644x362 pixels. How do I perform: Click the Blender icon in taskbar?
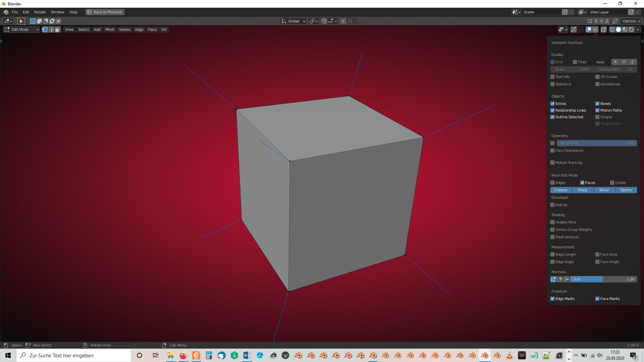[484, 355]
